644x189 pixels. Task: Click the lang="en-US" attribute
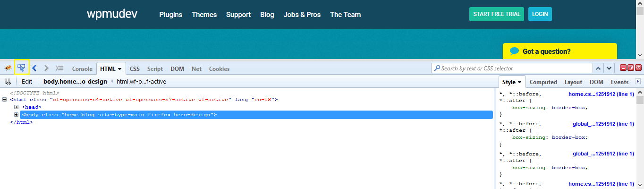click(x=255, y=100)
